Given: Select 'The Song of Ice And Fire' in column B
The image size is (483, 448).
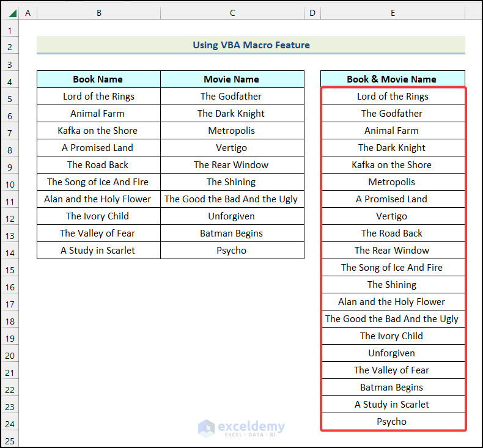Looking at the screenshot, I should click(98, 182).
